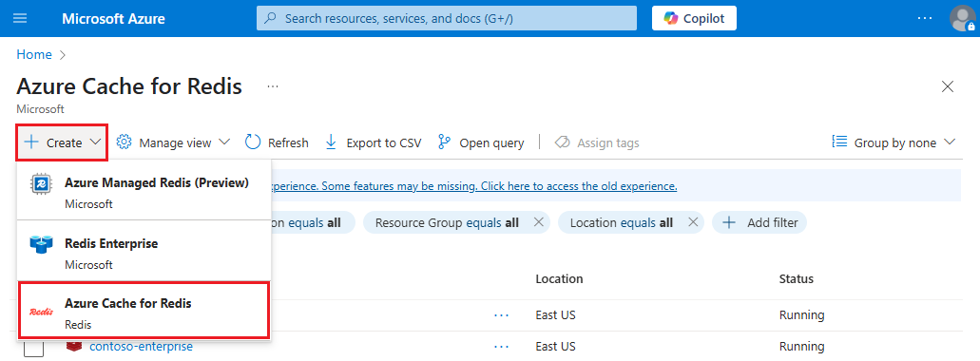Remove the Location equals all filter
This screenshot has width=980, height=361.
[x=693, y=222]
